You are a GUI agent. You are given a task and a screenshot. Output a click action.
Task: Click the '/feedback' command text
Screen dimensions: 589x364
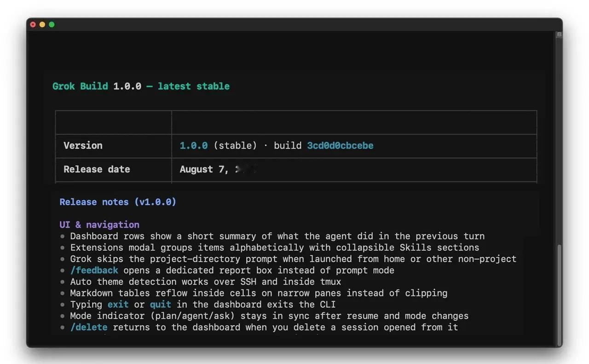pos(94,270)
